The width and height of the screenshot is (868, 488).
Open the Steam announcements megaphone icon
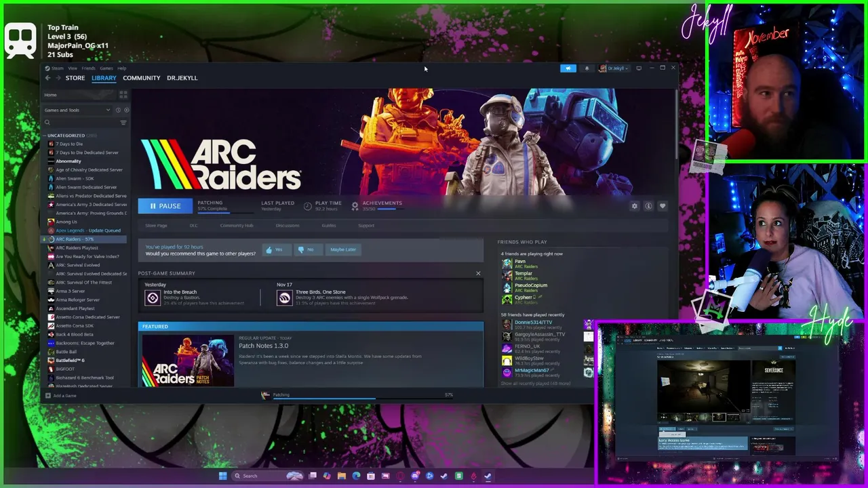[x=568, y=68]
